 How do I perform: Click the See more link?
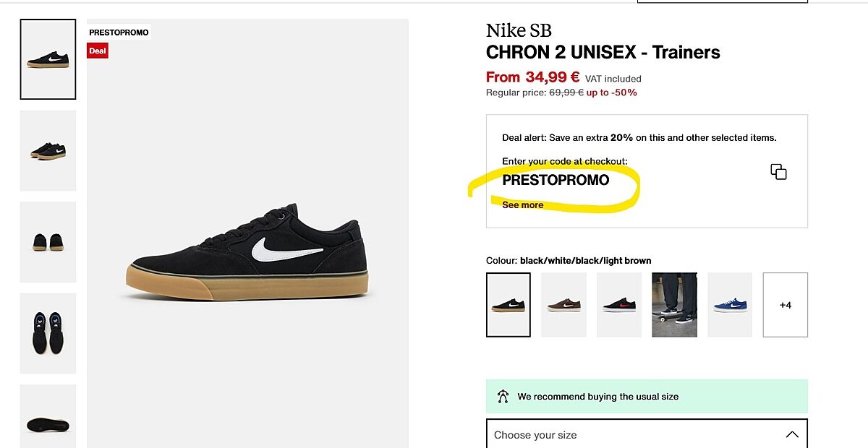tap(522, 205)
